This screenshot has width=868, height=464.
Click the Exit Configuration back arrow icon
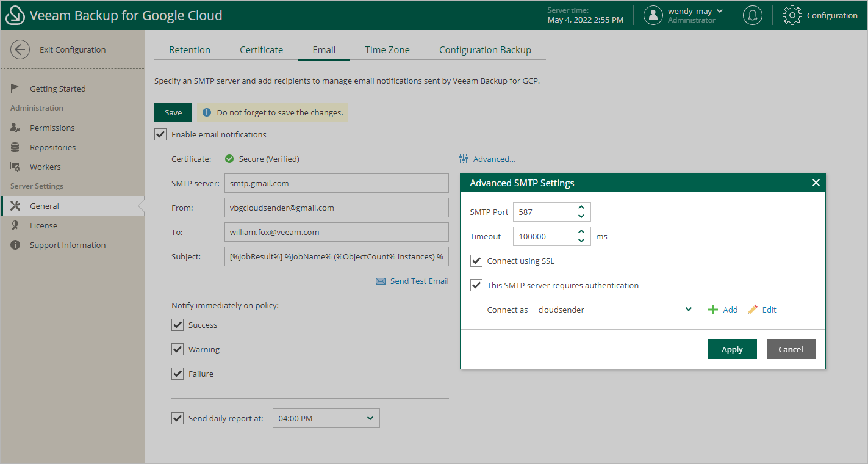coord(20,49)
